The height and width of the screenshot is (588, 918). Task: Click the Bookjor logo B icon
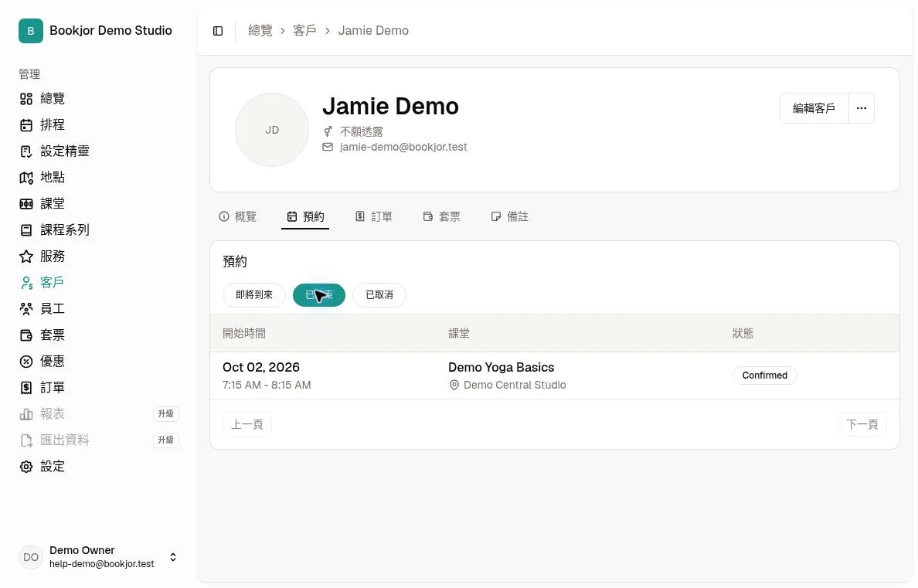coord(30,30)
